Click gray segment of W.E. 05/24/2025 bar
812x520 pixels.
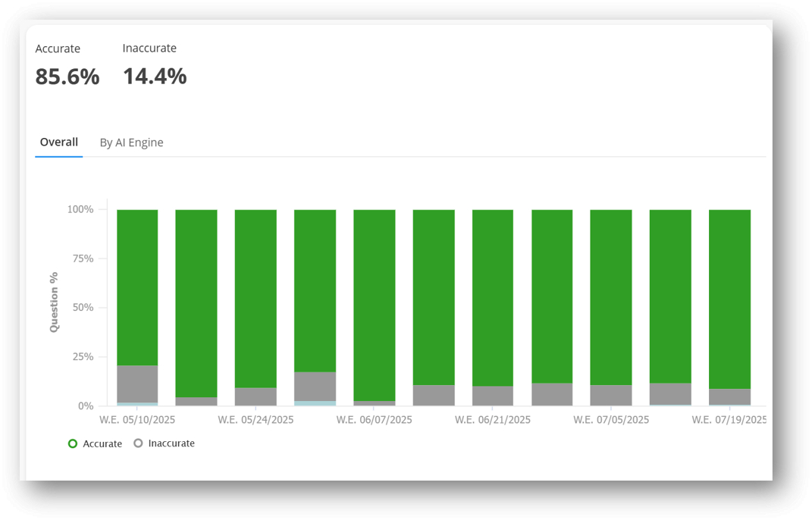(256, 396)
